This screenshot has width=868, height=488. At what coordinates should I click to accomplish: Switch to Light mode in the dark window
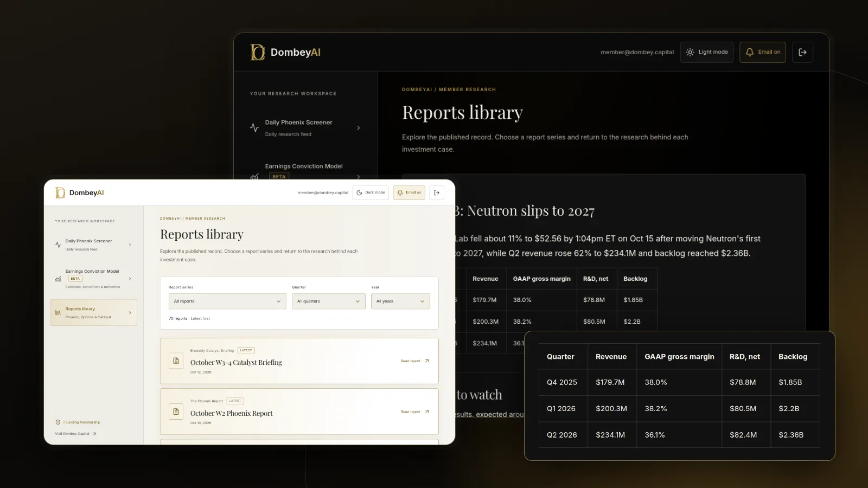point(707,52)
